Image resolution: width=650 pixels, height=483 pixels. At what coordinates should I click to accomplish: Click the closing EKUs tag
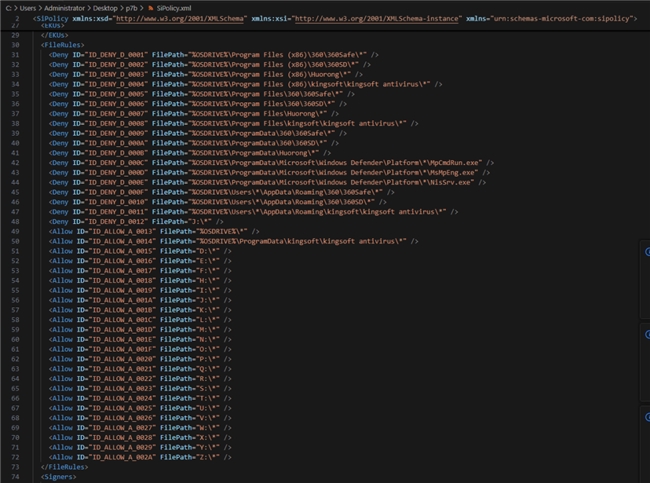(55, 35)
